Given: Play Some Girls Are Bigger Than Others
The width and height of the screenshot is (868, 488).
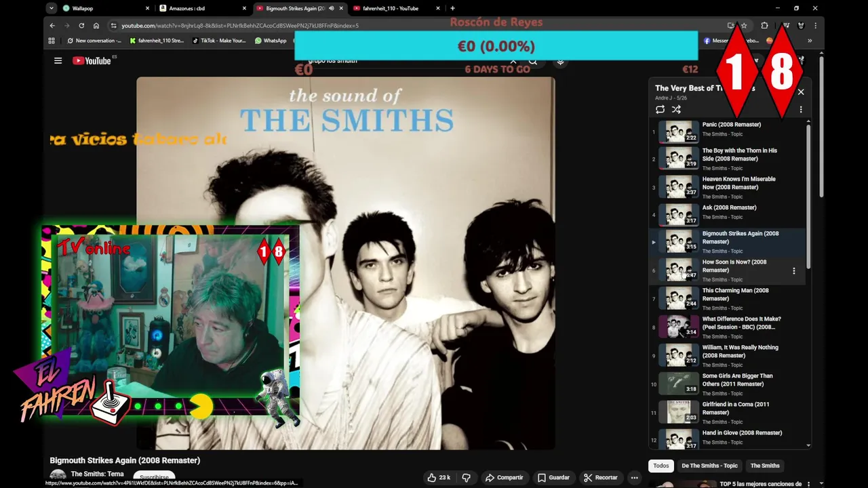Looking at the screenshot, I should [727, 384].
